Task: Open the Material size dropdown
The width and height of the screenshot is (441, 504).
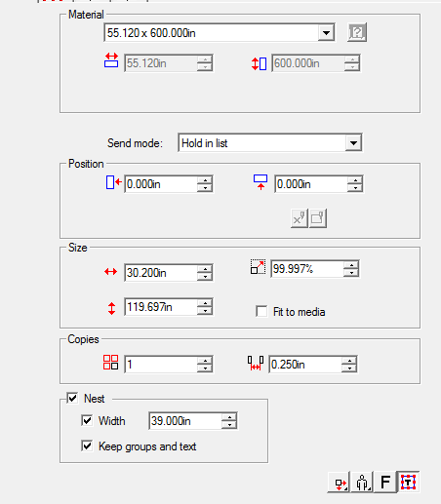Action: 326,32
